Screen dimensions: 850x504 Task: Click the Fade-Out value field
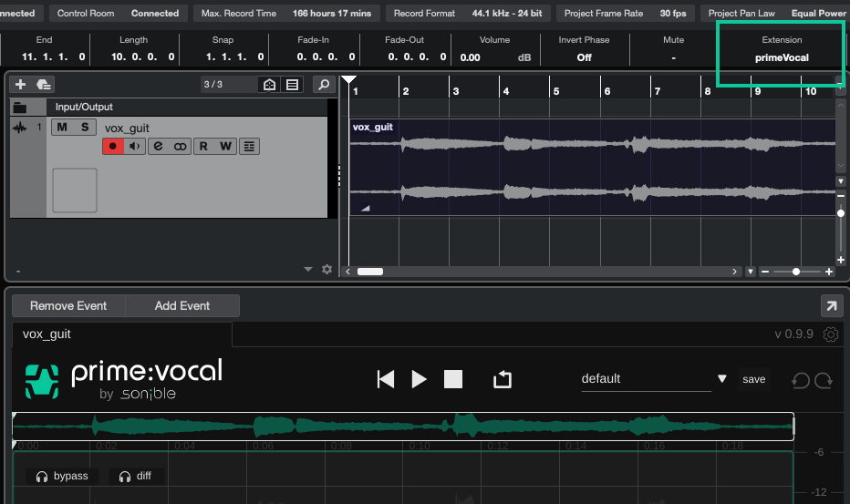tap(416, 57)
